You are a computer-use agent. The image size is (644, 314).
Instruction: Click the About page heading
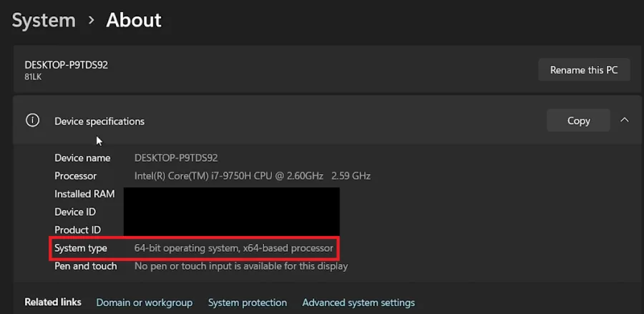pos(134,20)
